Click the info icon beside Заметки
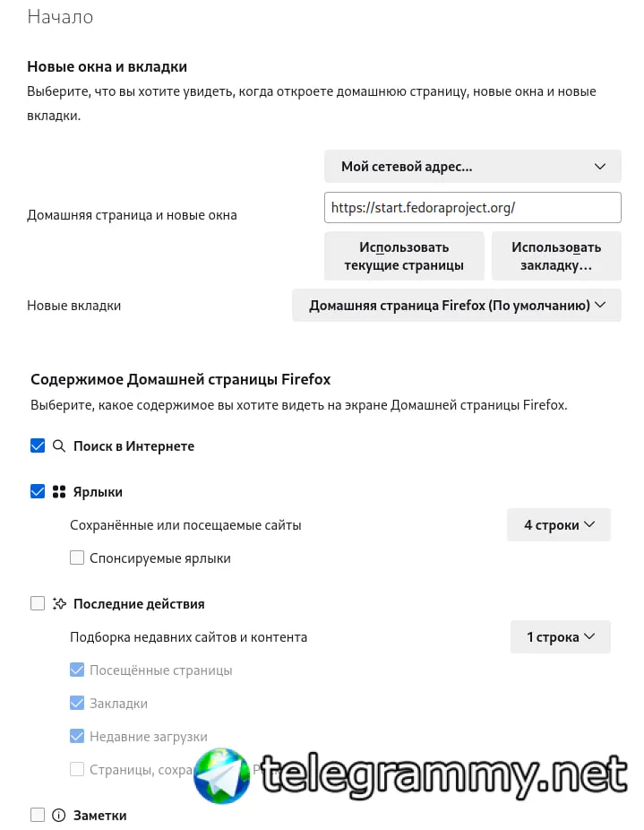Screen dimensions: 644x830 [59, 815]
